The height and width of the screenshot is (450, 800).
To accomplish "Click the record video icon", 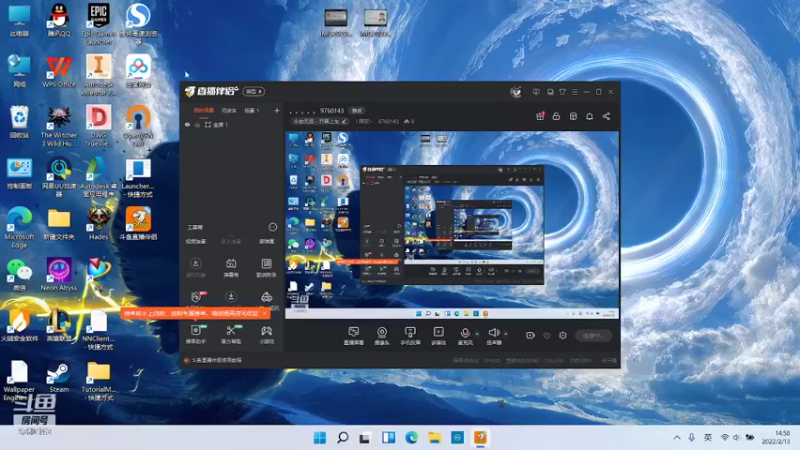I will coord(530,335).
